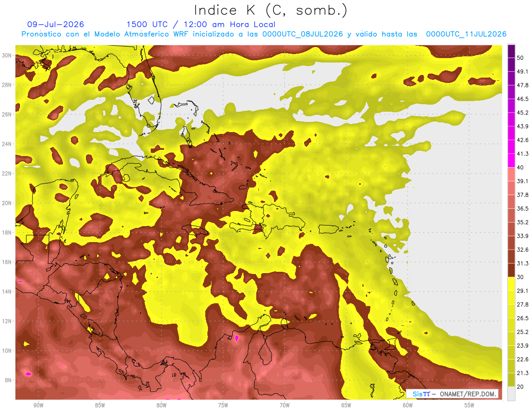The width and height of the screenshot is (532, 411).
Task: Click colorbar value 20
Action: (520, 387)
